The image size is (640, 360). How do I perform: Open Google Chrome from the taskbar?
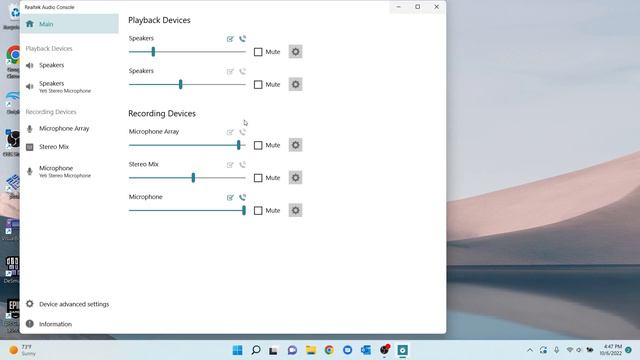(x=329, y=350)
